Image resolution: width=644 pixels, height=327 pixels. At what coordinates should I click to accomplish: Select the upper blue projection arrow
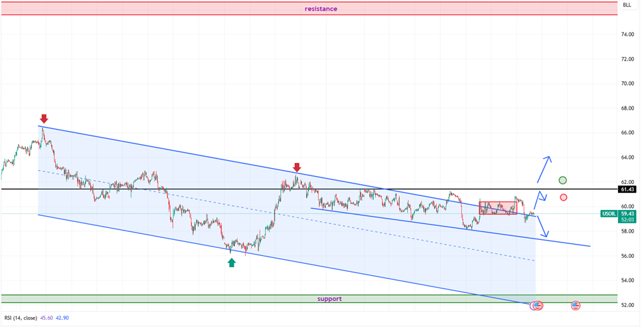click(x=544, y=168)
